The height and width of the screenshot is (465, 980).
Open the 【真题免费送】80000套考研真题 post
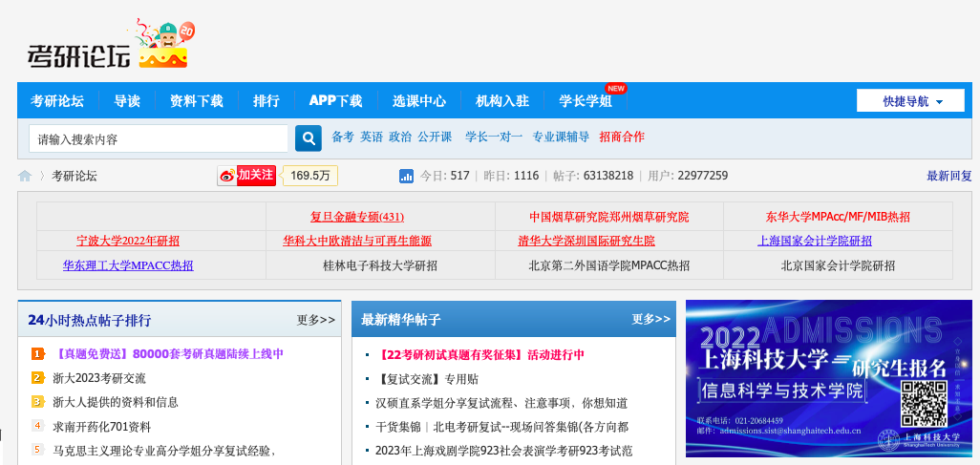click(x=169, y=353)
